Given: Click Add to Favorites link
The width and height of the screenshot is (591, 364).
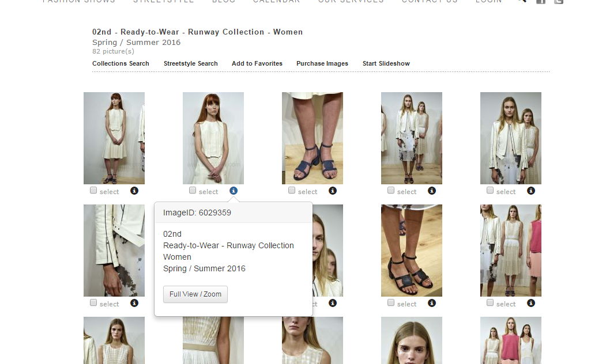Looking at the screenshot, I should pos(257,64).
